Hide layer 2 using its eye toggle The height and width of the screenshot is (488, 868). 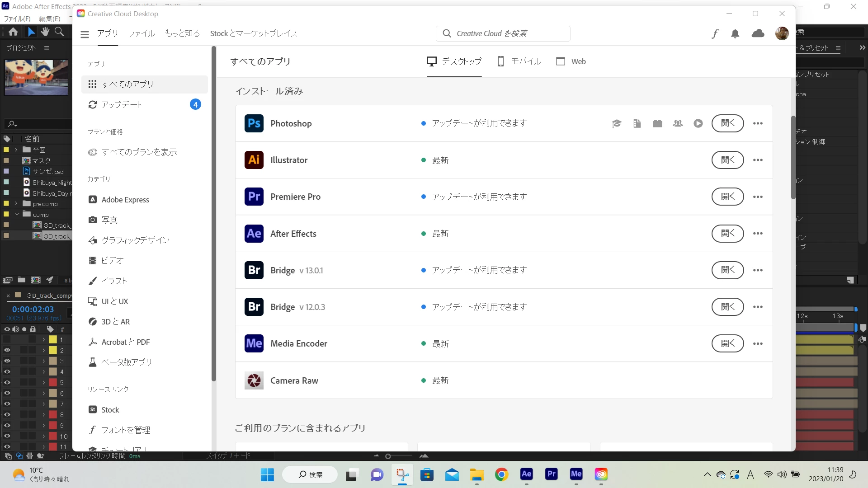coord(7,350)
